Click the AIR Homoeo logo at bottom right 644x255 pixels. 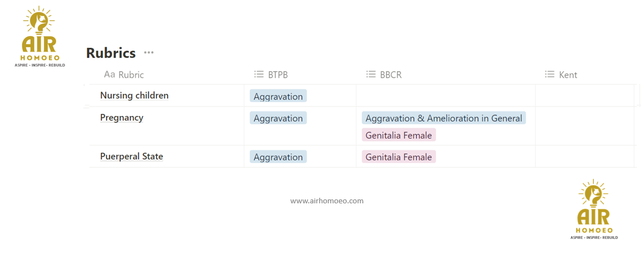594,209
